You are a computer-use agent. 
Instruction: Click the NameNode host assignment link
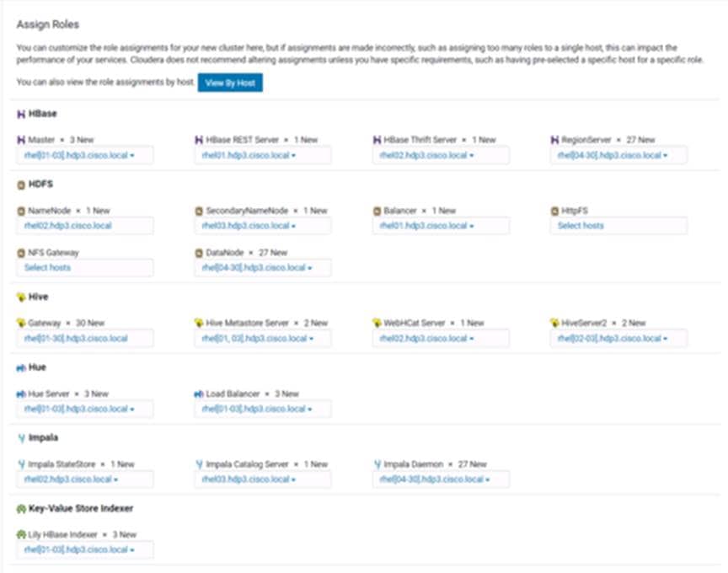[67, 226]
